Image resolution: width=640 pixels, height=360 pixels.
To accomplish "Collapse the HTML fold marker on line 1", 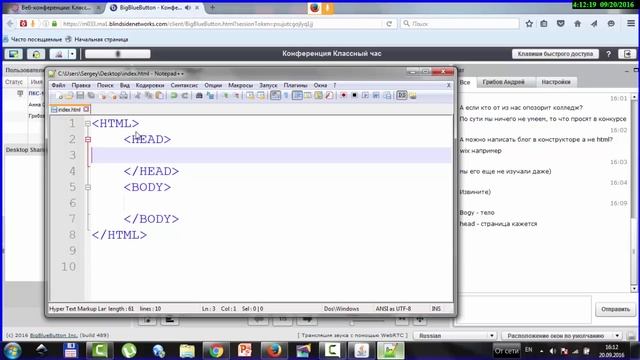I will (x=88, y=123).
